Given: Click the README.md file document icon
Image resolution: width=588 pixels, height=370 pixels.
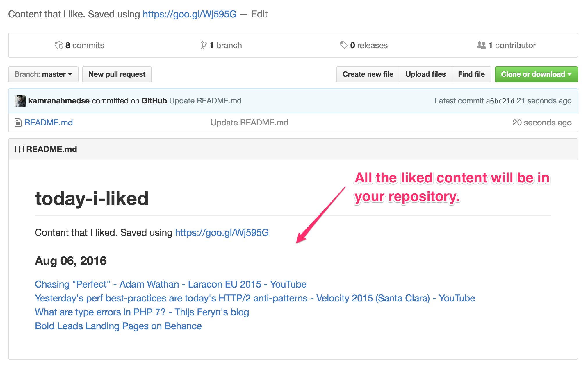Looking at the screenshot, I should coord(18,123).
